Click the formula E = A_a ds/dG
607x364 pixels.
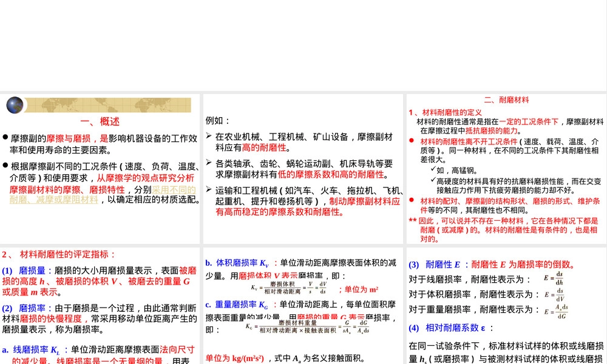point(556,311)
